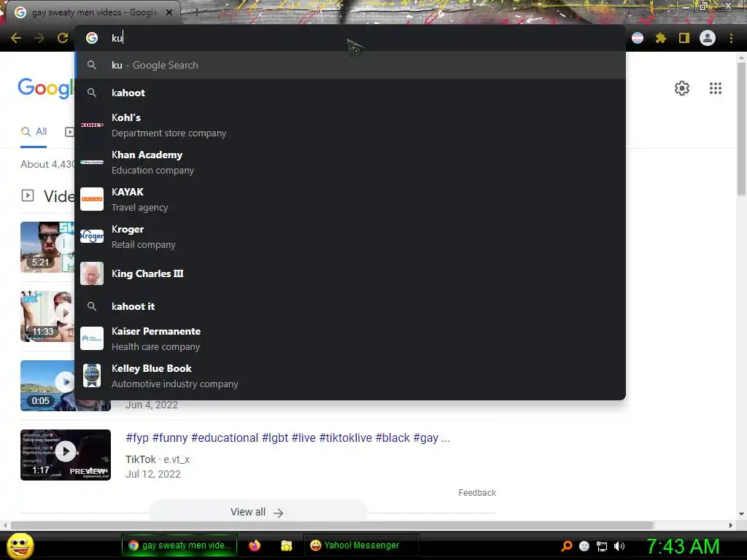Select the 'kahoot it' suggestion

pyautogui.click(x=350, y=307)
